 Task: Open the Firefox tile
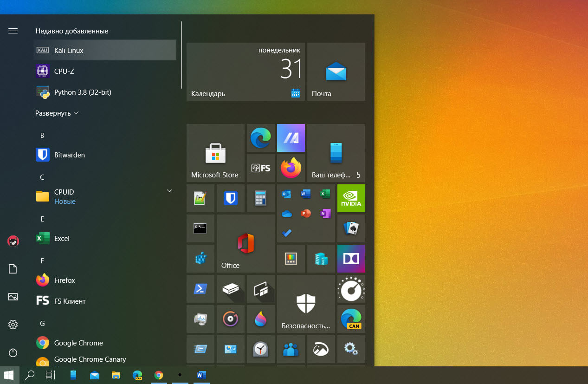point(291,168)
